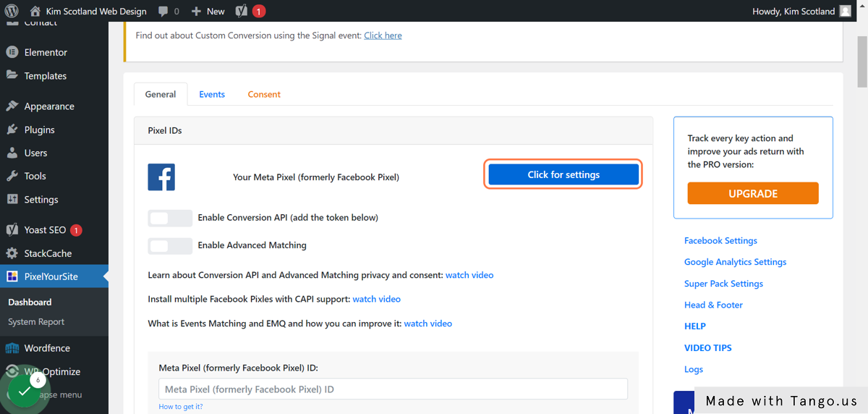Focus the Meta Pixel ID input field
The width and height of the screenshot is (868, 414).
click(x=393, y=389)
